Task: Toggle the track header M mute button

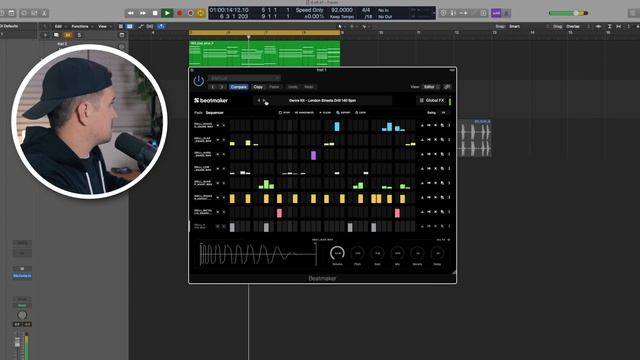Action: [68, 35]
